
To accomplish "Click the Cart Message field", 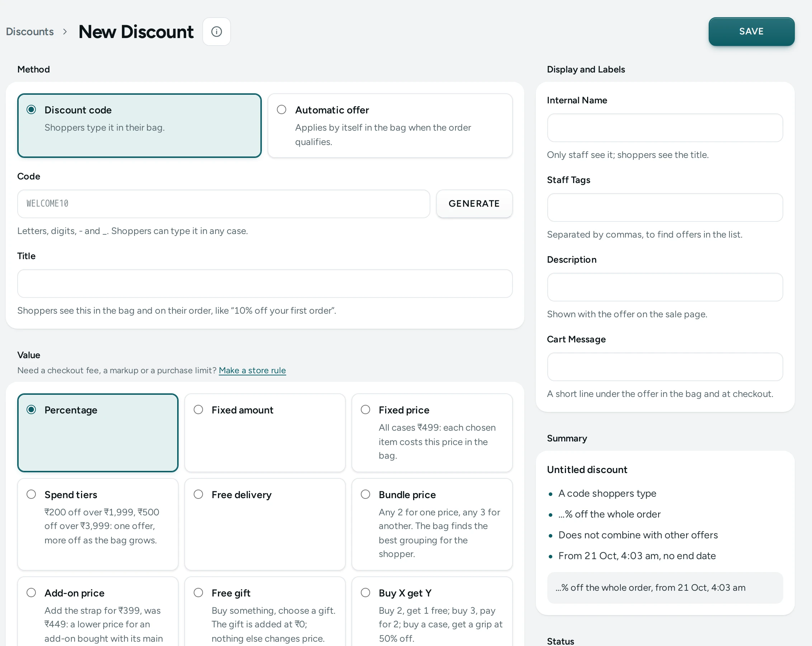I will 665,367.
